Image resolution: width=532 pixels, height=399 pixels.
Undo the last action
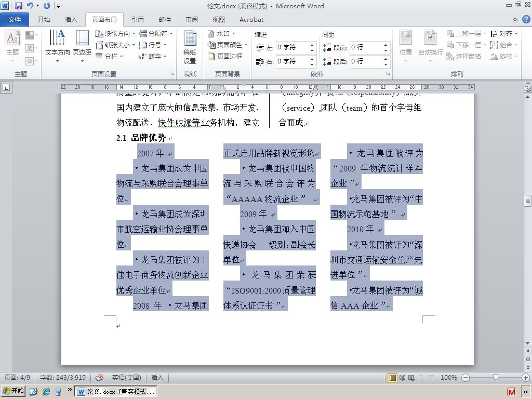(30, 5)
